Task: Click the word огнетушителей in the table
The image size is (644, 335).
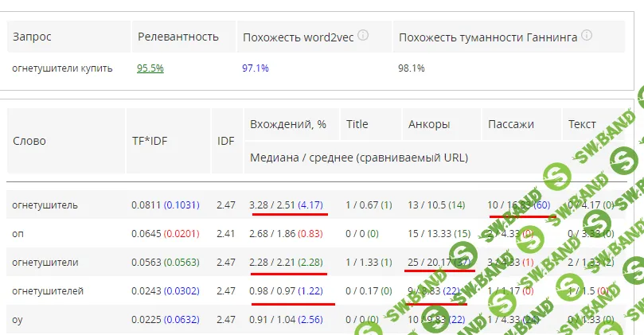Action: [x=48, y=292]
